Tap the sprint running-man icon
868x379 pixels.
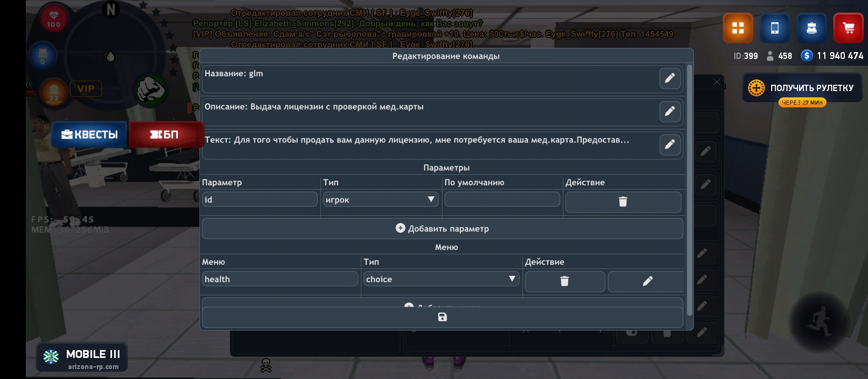coord(820,321)
